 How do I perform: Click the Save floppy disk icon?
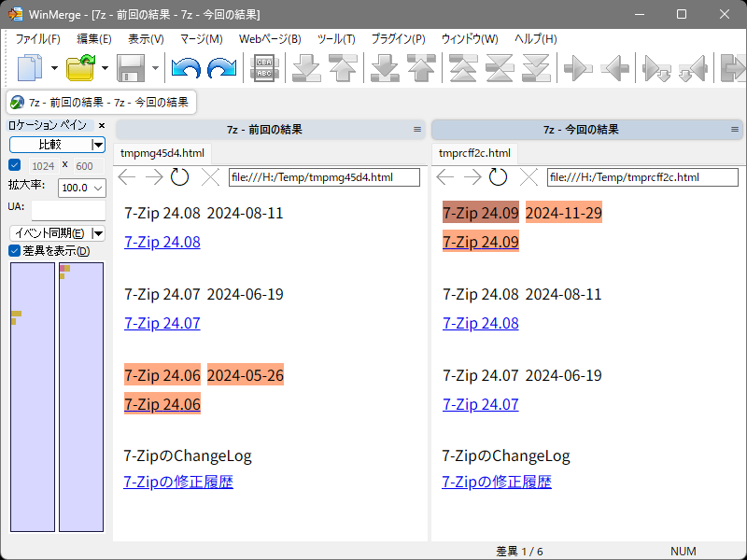pos(131,67)
